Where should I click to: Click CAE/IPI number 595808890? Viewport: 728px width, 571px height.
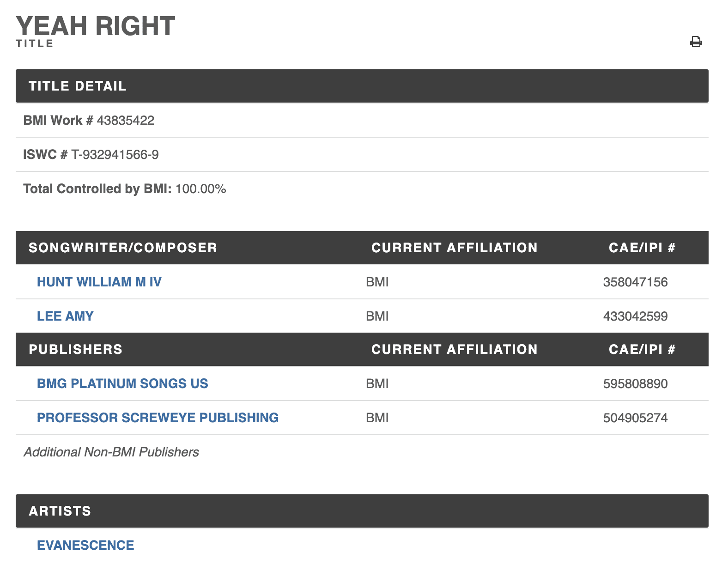(635, 383)
